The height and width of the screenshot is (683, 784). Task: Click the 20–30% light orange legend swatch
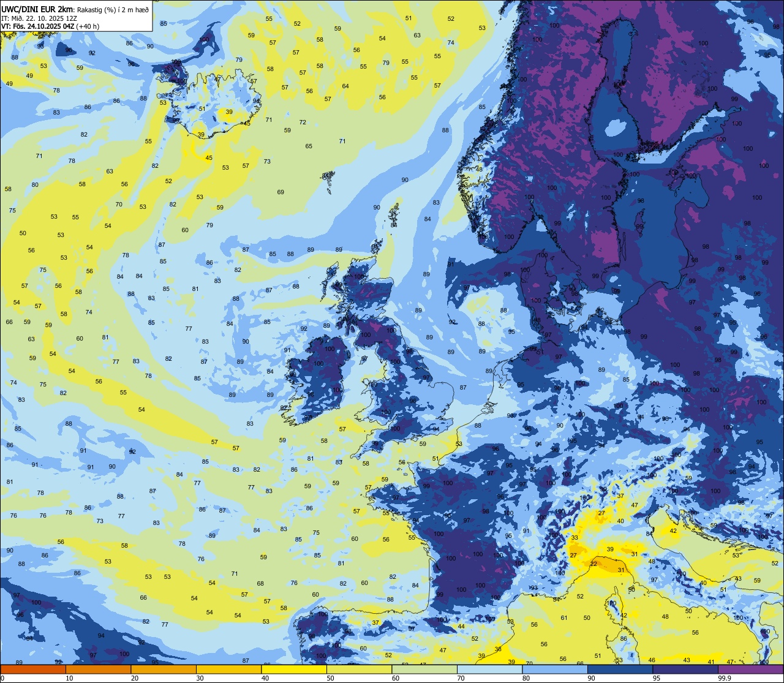(x=164, y=670)
